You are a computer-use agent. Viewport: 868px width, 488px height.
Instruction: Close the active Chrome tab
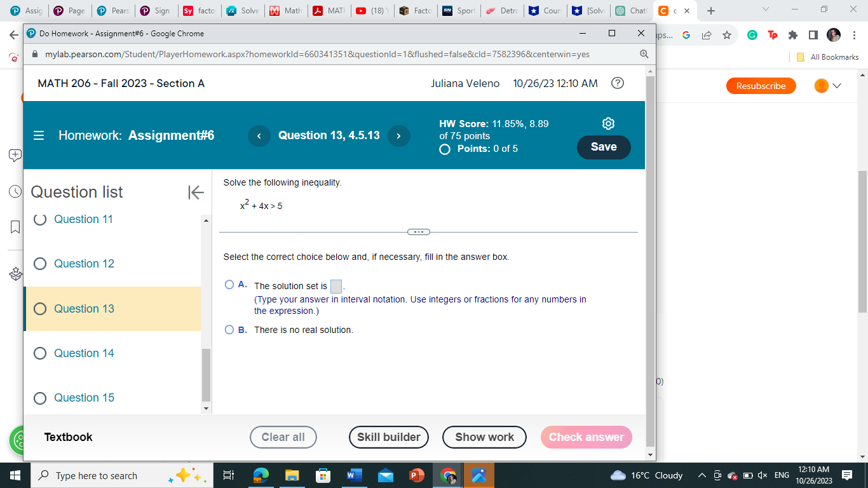coord(687,11)
